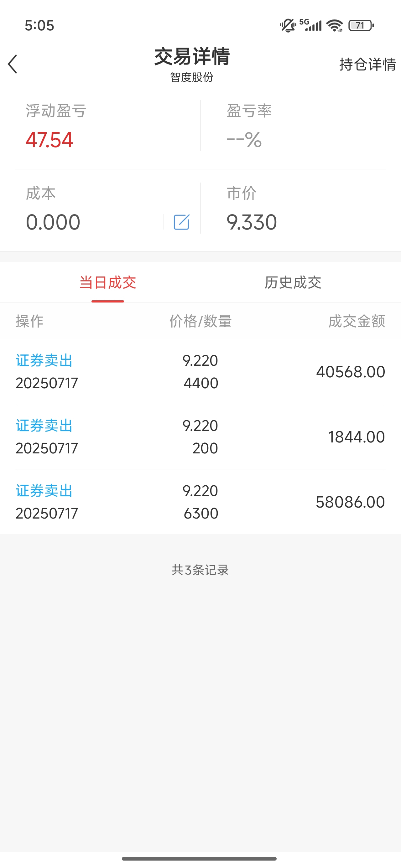Open the 6300 shares sell record
The width and height of the screenshot is (401, 868).
(x=200, y=502)
